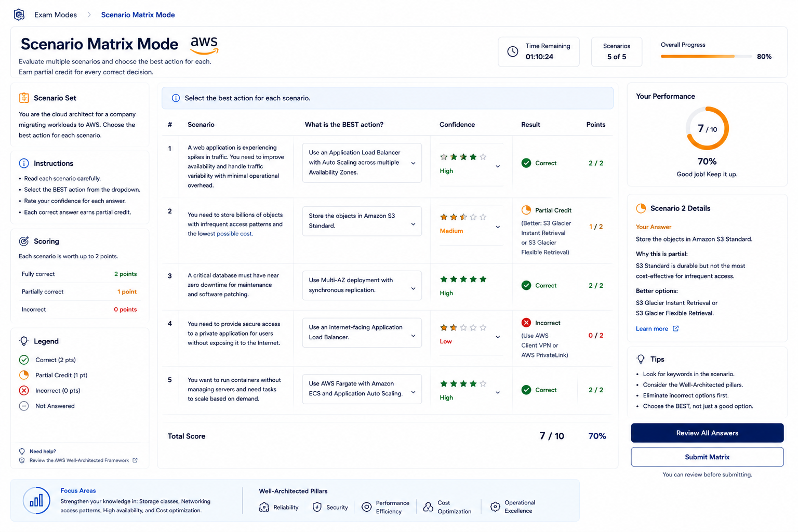The width and height of the screenshot is (798, 532).
Task: Open scenario 4 internet-facing ALB dropdown
Action: point(362,332)
